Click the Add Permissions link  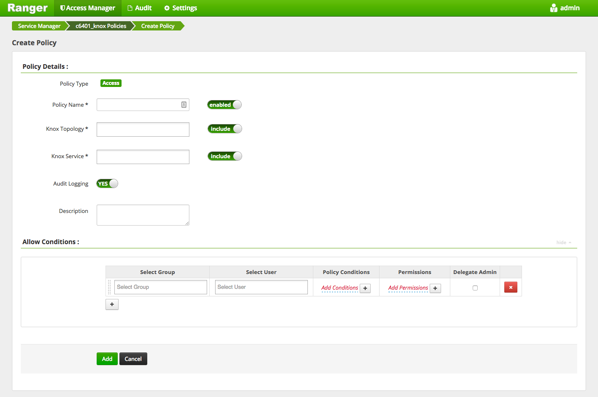click(x=408, y=288)
